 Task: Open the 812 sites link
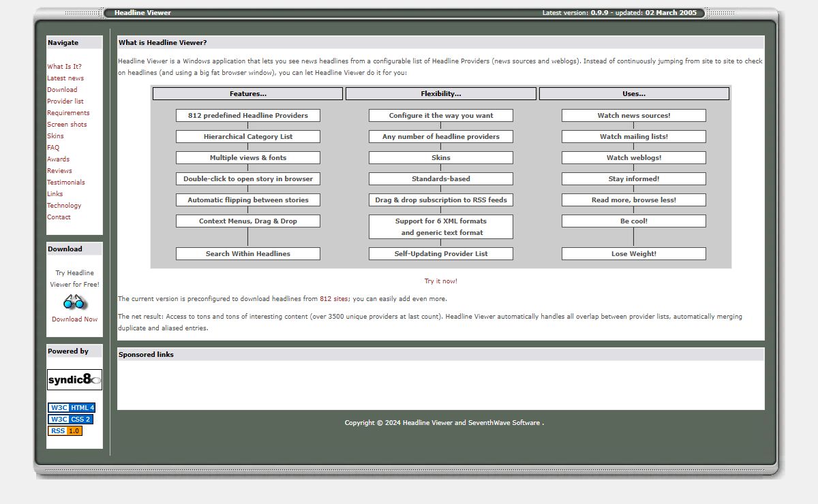335,299
